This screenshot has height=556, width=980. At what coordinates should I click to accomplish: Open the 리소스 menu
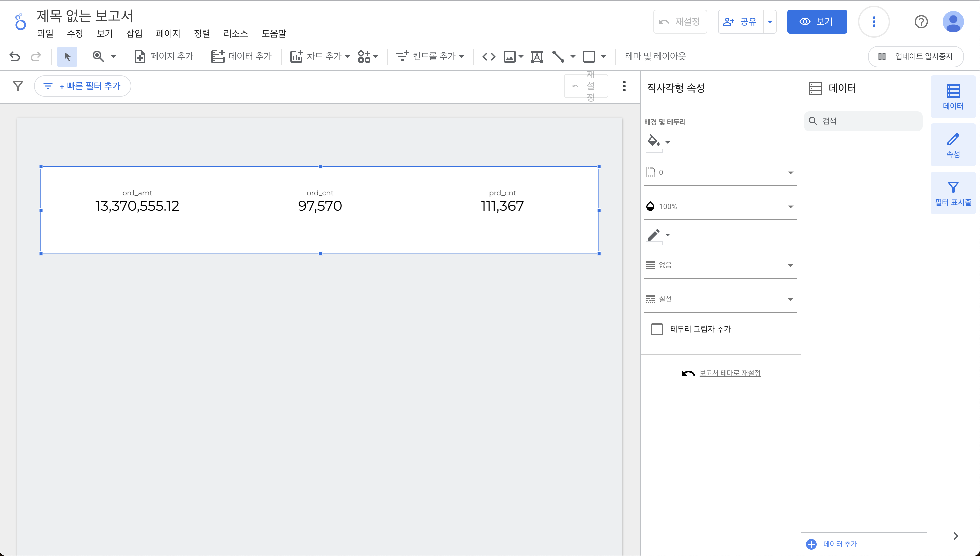point(235,34)
